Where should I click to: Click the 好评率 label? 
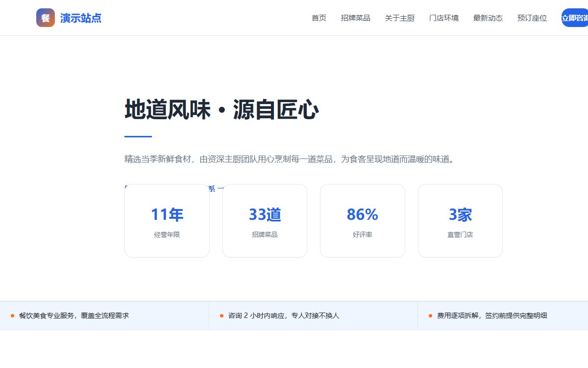click(x=363, y=235)
